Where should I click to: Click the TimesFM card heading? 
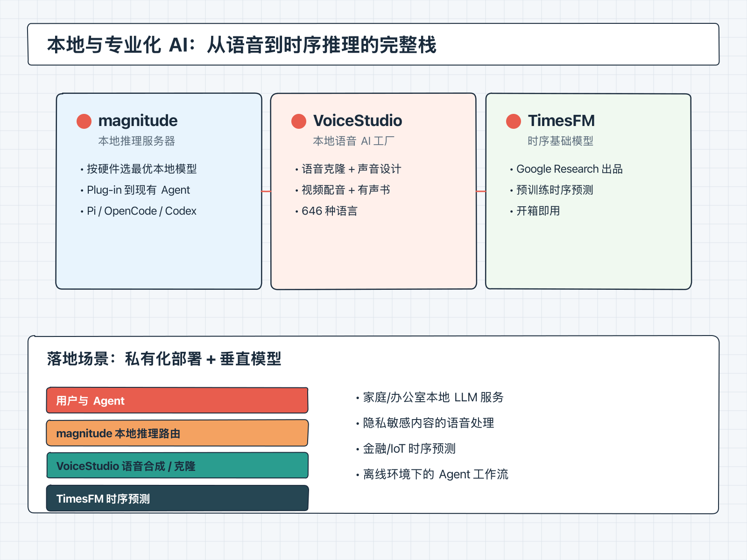point(562,121)
